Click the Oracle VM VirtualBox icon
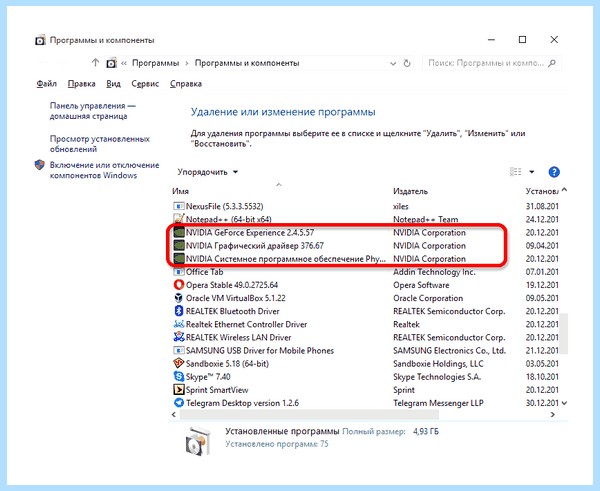The image size is (600, 491). click(x=178, y=298)
